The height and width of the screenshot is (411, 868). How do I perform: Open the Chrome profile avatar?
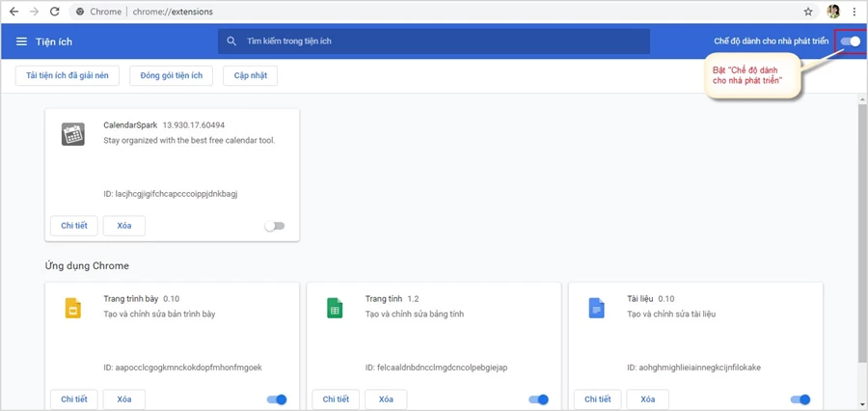(833, 12)
